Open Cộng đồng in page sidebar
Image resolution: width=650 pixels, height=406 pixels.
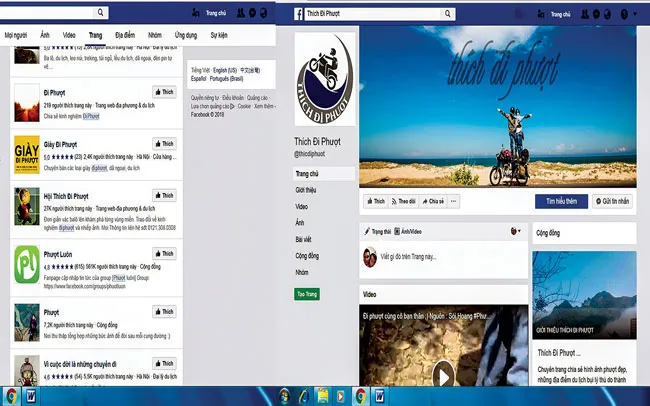307,256
